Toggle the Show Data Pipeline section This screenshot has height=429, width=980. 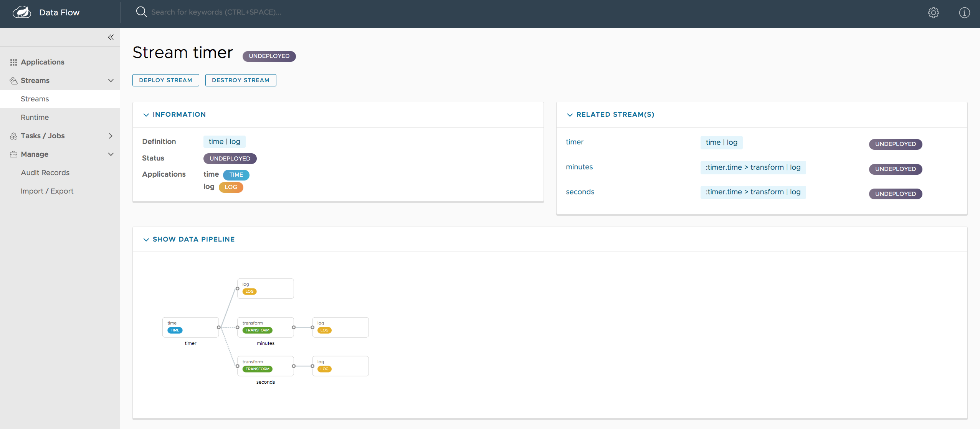coord(189,239)
